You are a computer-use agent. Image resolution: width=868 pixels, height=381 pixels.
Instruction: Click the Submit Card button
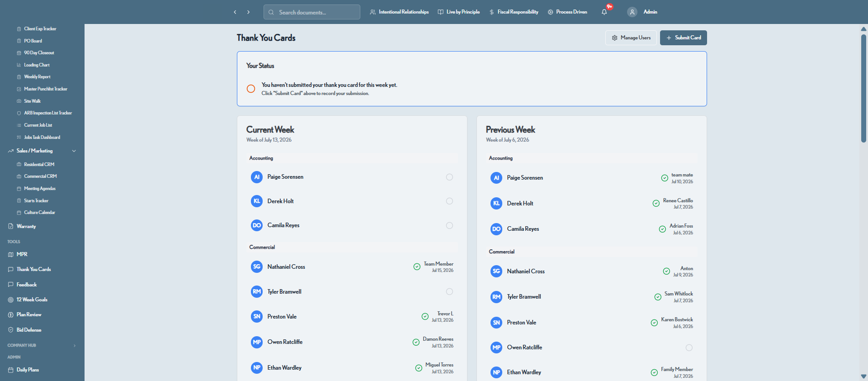(x=683, y=38)
